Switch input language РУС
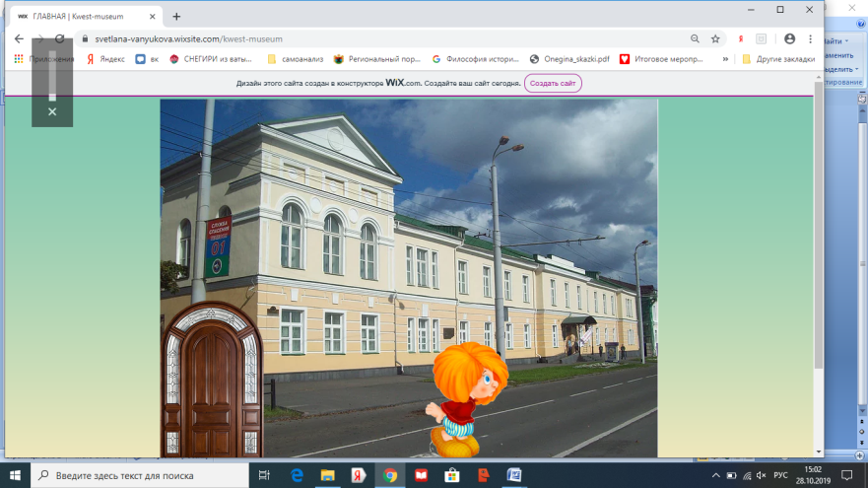This screenshot has width=868, height=488. click(x=780, y=475)
